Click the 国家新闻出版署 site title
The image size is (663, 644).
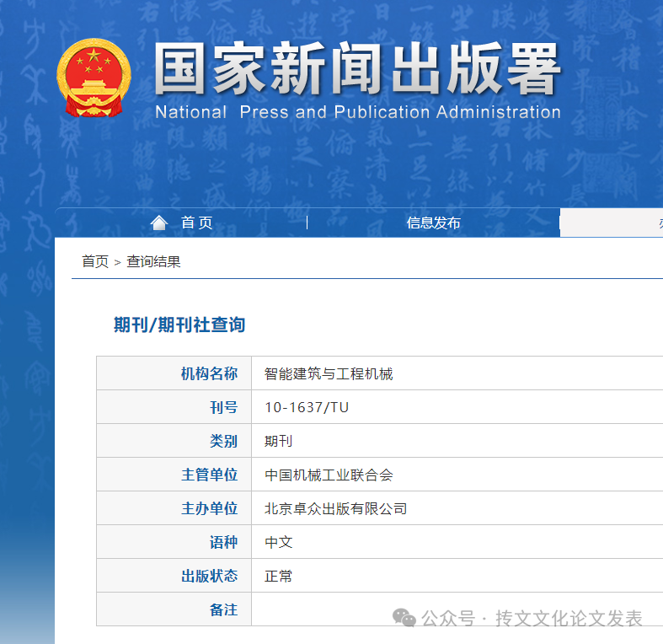coord(357,68)
